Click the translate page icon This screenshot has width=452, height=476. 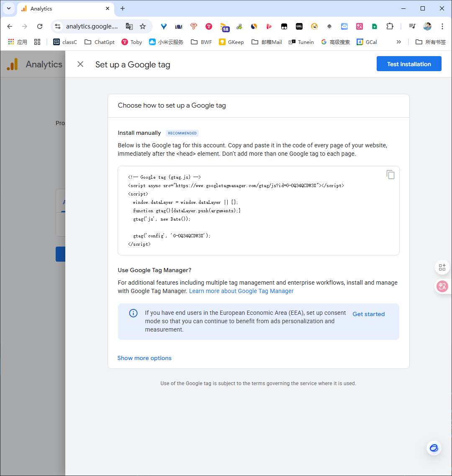[129, 26]
